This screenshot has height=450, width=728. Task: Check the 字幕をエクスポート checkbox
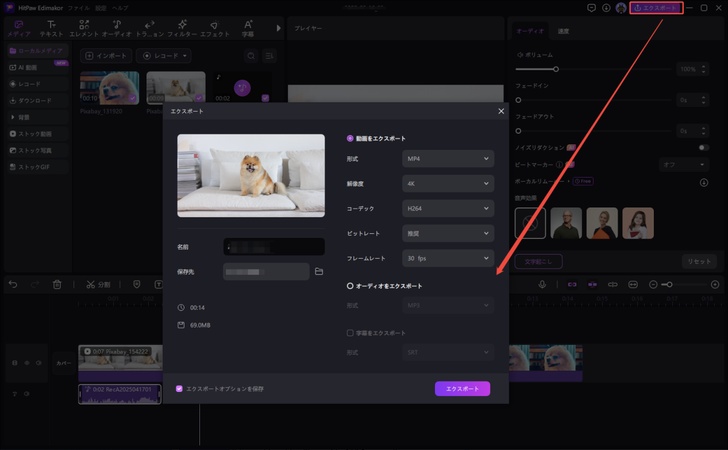(x=350, y=333)
